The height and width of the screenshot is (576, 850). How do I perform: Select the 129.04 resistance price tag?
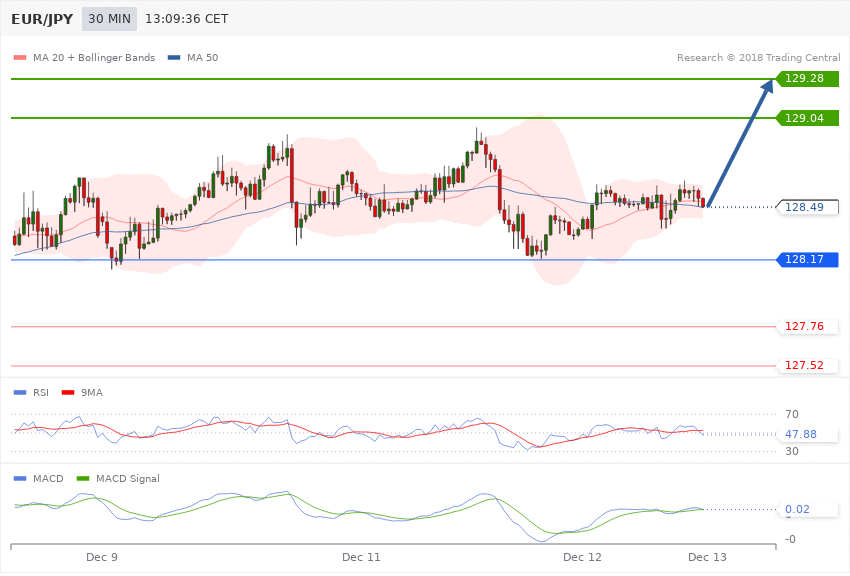(808, 118)
